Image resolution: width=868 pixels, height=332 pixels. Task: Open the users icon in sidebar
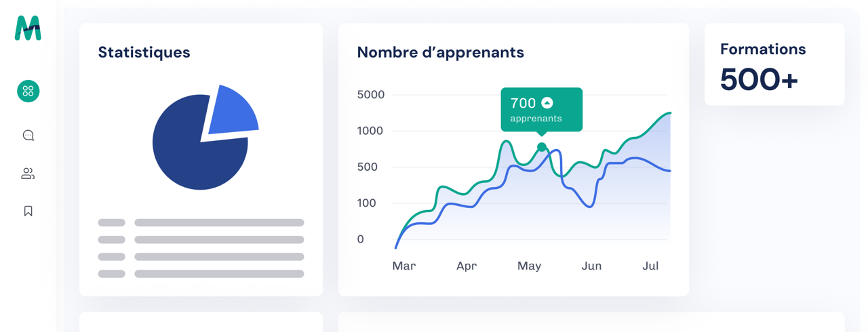click(28, 173)
